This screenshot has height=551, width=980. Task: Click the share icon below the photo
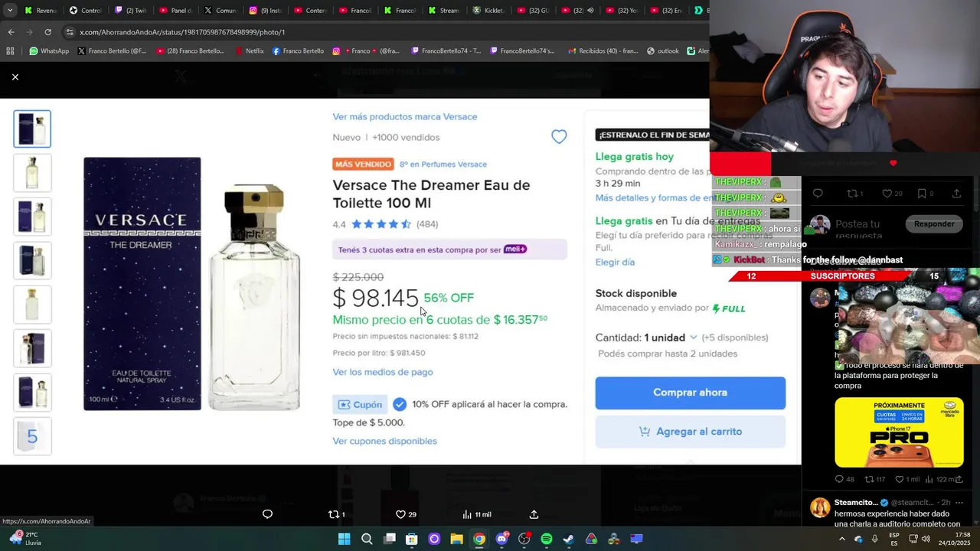coord(534,514)
